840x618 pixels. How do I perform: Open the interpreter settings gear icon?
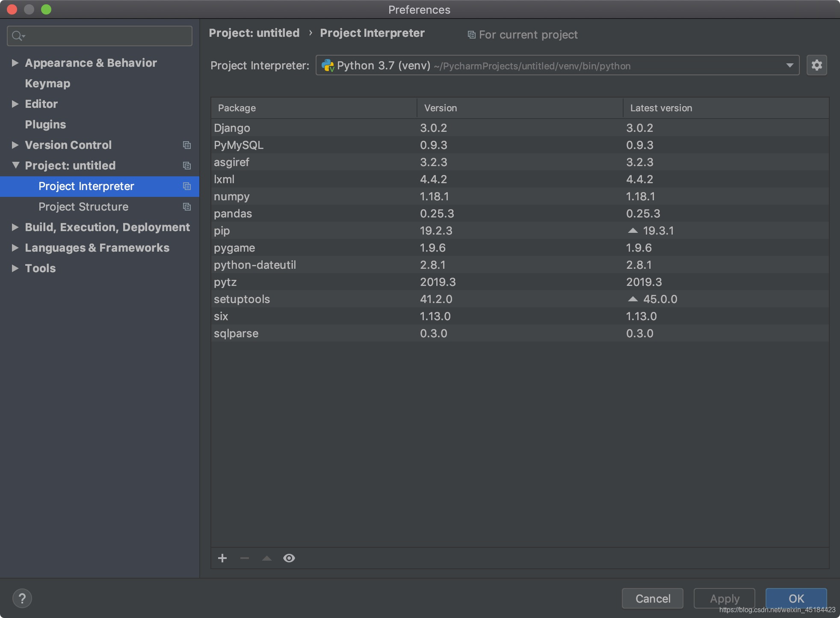coord(816,65)
